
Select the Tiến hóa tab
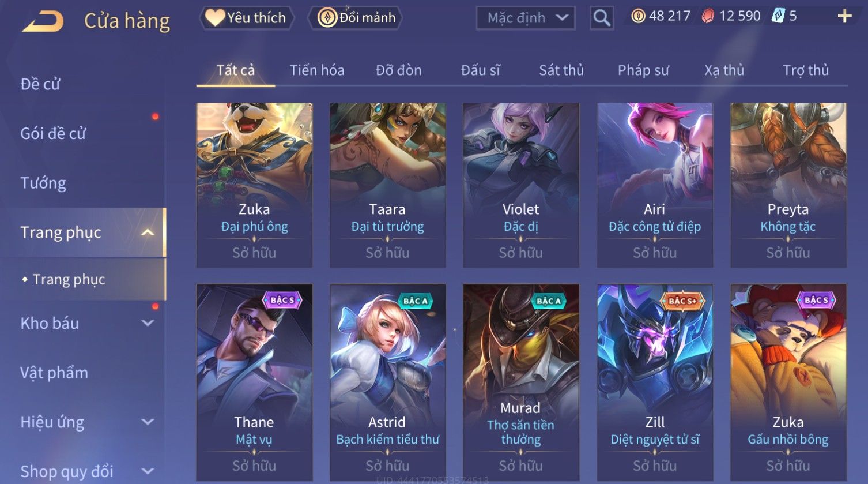[317, 70]
